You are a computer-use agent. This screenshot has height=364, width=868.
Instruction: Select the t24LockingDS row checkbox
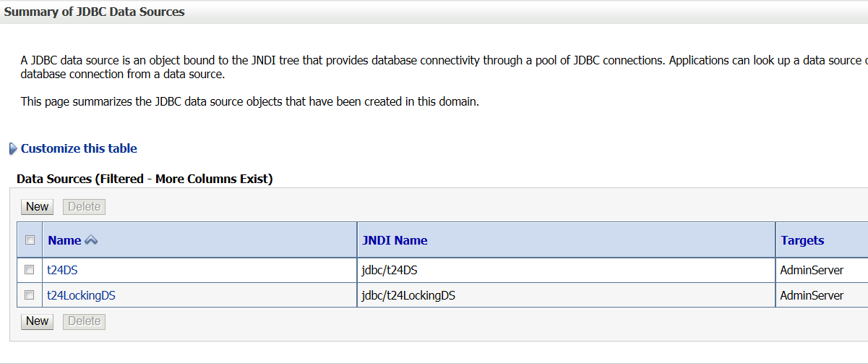30,295
